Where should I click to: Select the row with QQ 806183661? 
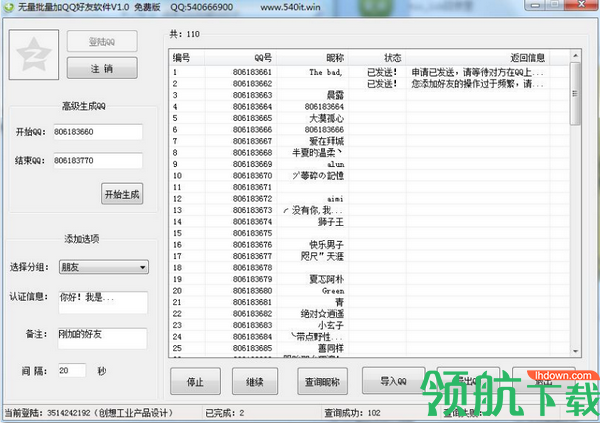369,72
